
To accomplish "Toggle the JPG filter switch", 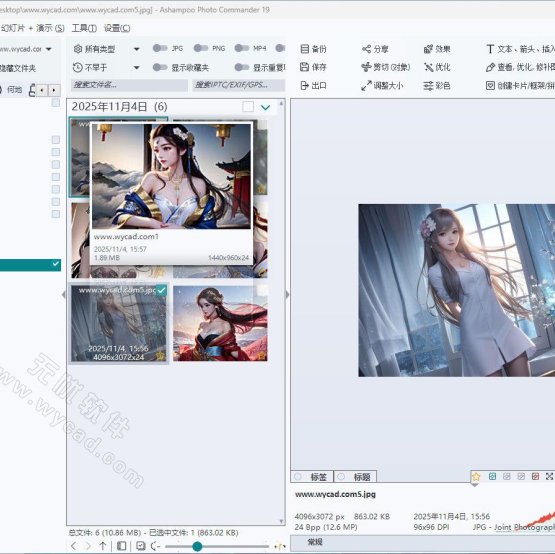I will (160, 48).
